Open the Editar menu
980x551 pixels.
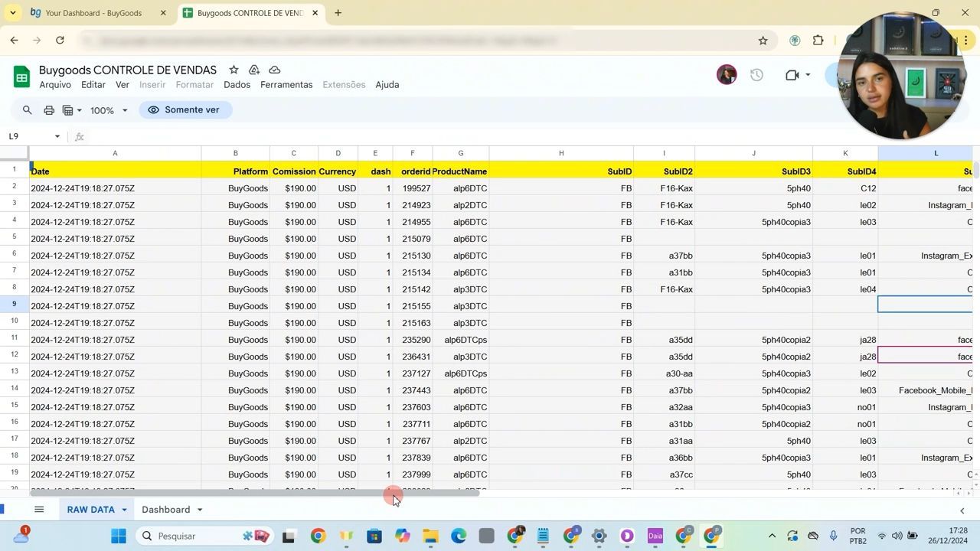click(93, 85)
